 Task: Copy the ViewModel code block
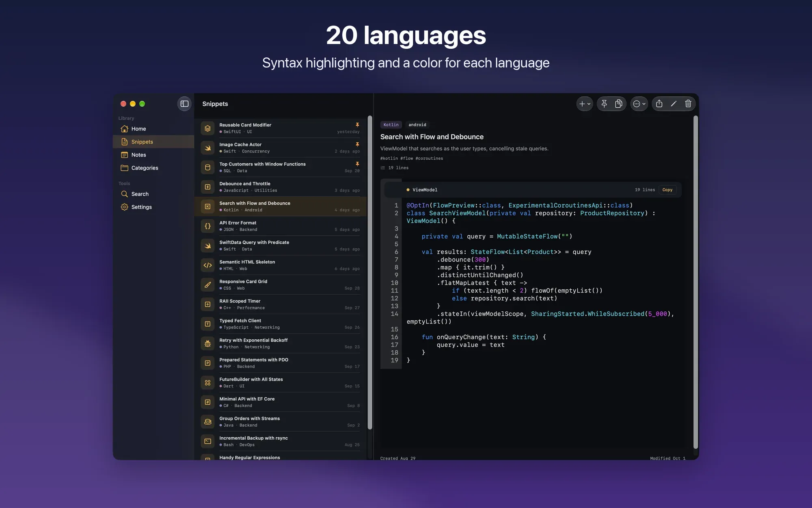pyautogui.click(x=667, y=190)
